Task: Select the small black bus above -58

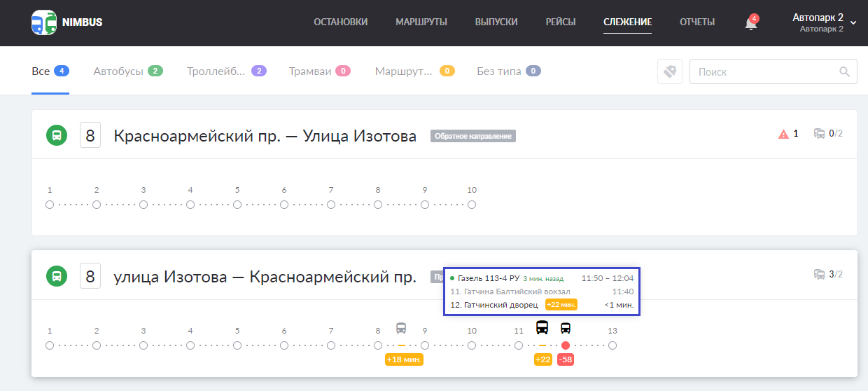Action: click(x=566, y=328)
